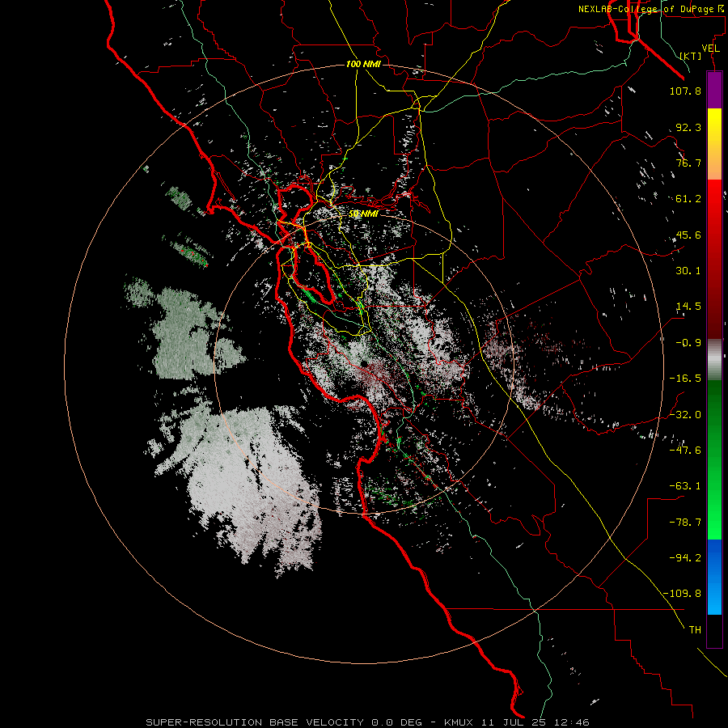Pick the purple segment of the velocity scale
The height and width of the screenshot is (728, 728).
[x=714, y=91]
